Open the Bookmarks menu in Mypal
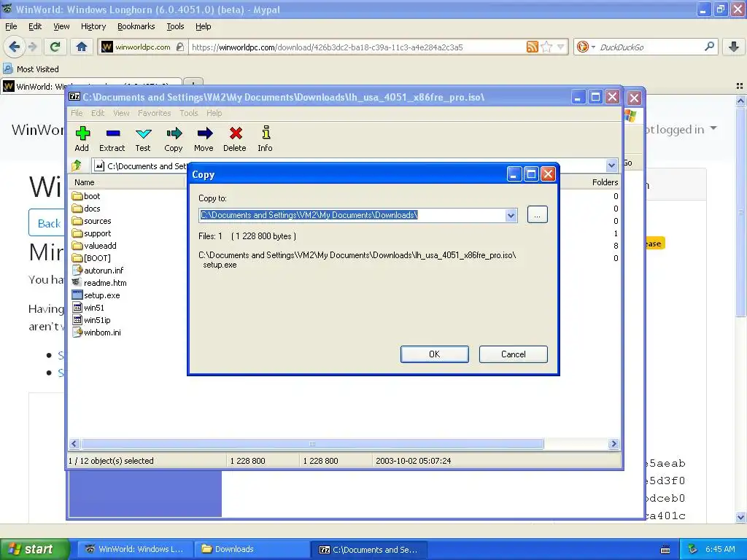747x560 pixels. point(136,26)
